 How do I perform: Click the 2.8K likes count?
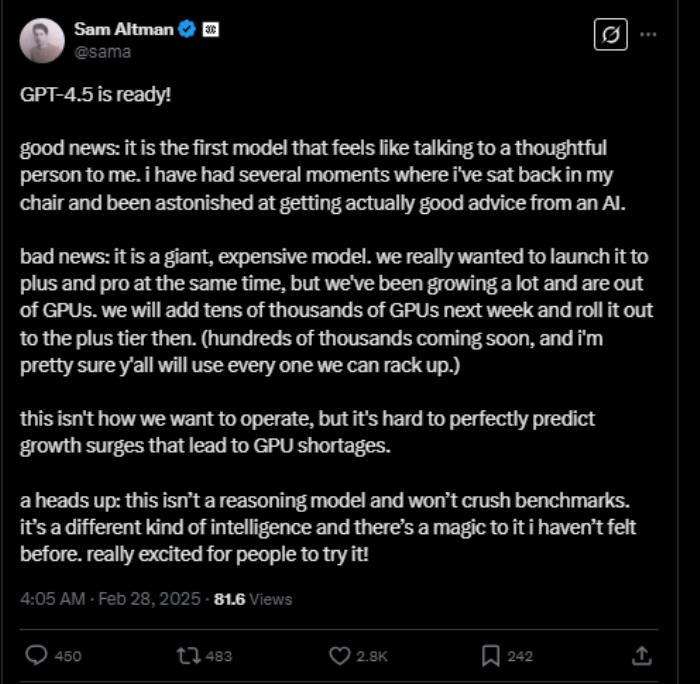tap(372, 656)
